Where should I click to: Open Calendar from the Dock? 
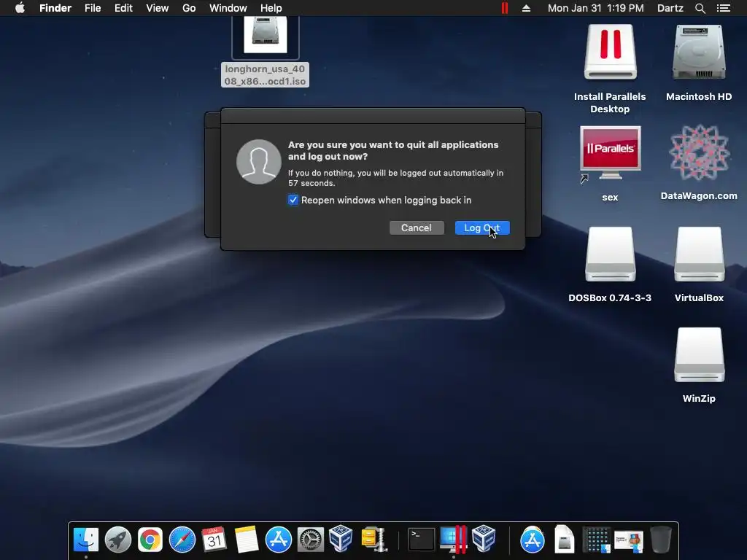[x=214, y=540]
